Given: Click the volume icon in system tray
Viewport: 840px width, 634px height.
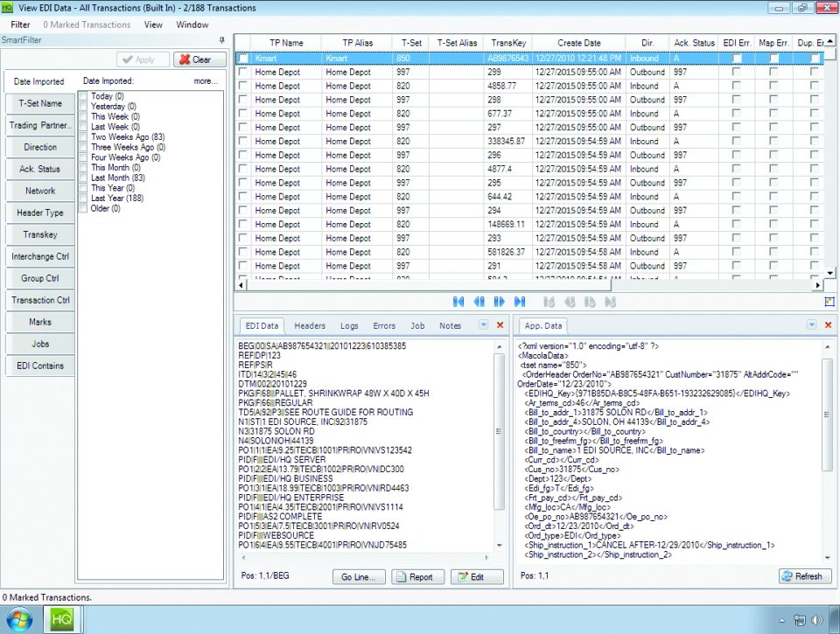Looking at the screenshot, I should pyautogui.click(x=817, y=620).
